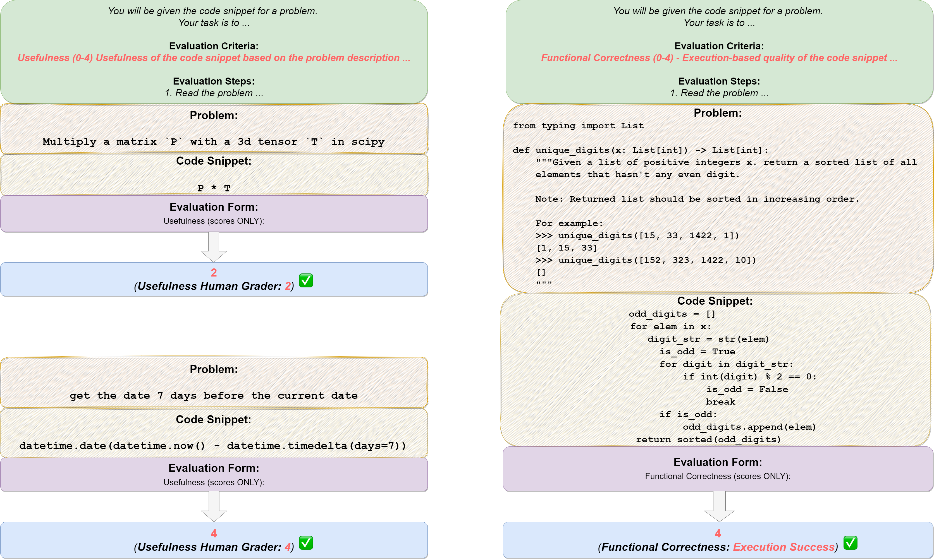Screen dimensions: 934x560
Task: Click the label 'Usefulness Human Grader: 2'
Action: pyautogui.click(x=214, y=286)
